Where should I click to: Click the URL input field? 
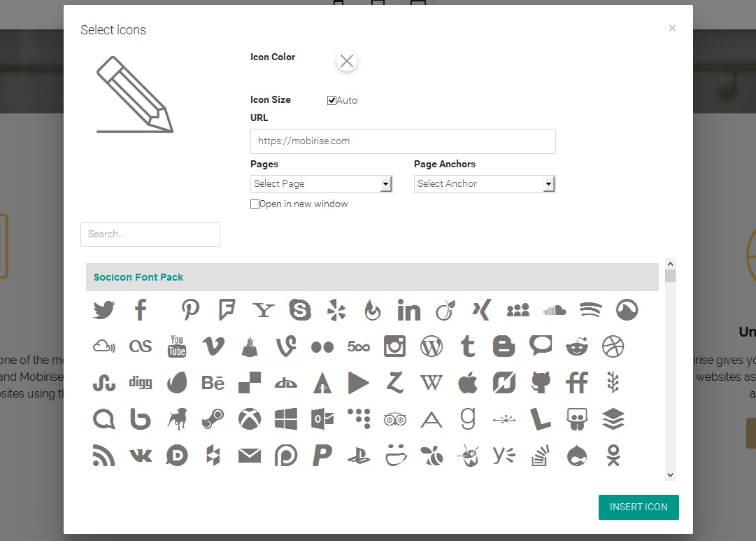point(403,141)
